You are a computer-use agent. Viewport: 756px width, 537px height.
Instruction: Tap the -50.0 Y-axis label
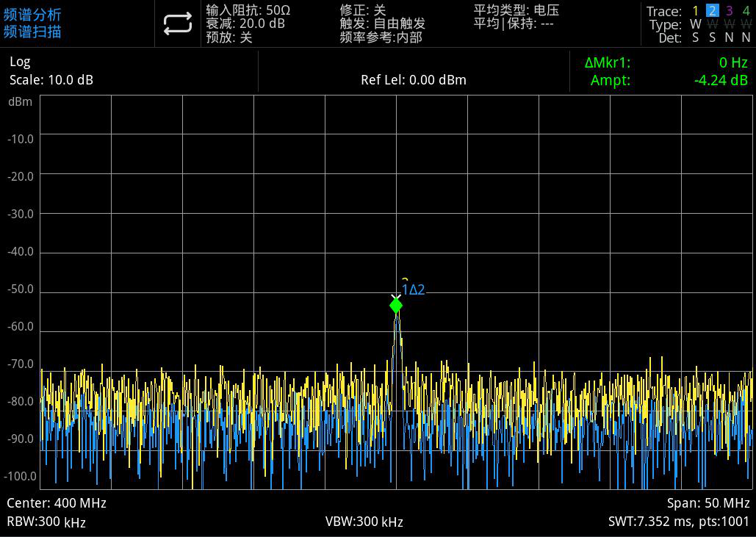(21, 289)
